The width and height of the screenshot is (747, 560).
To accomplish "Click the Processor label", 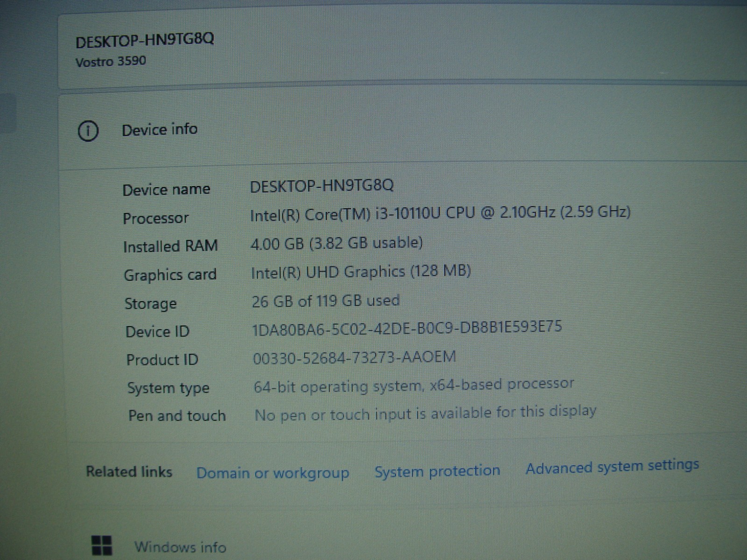I will (x=155, y=218).
